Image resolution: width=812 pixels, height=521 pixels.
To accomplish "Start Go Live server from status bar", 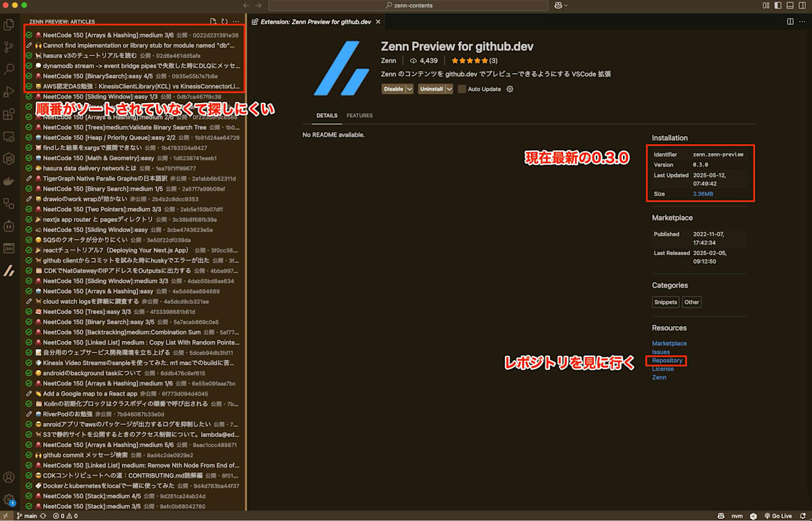I will 777,516.
